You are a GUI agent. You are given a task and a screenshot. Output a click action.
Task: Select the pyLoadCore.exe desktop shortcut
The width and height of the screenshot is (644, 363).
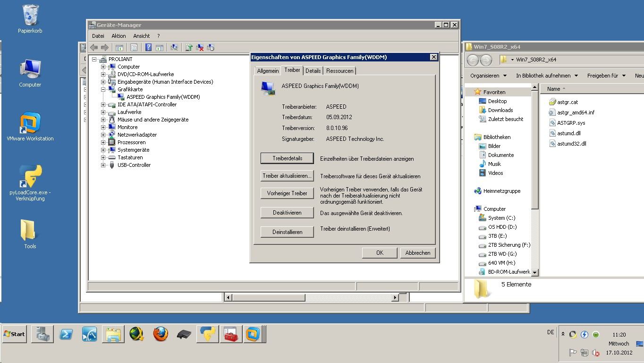(x=30, y=183)
